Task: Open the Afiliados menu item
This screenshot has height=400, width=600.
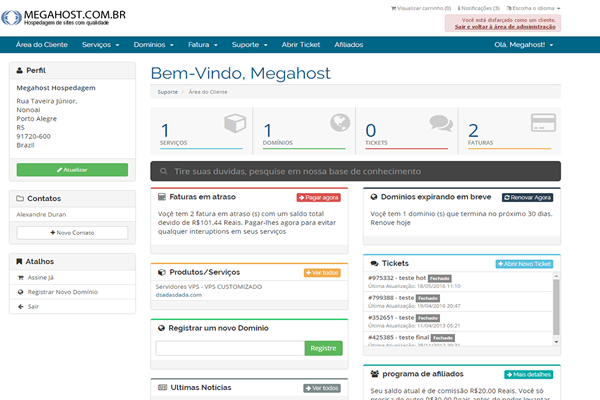Action: click(x=349, y=45)
